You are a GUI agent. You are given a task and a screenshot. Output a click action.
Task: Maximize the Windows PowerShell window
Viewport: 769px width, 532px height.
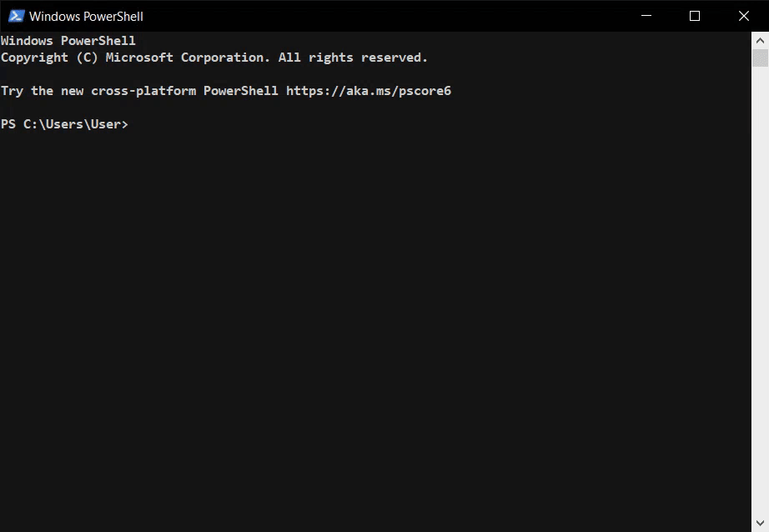695,16
